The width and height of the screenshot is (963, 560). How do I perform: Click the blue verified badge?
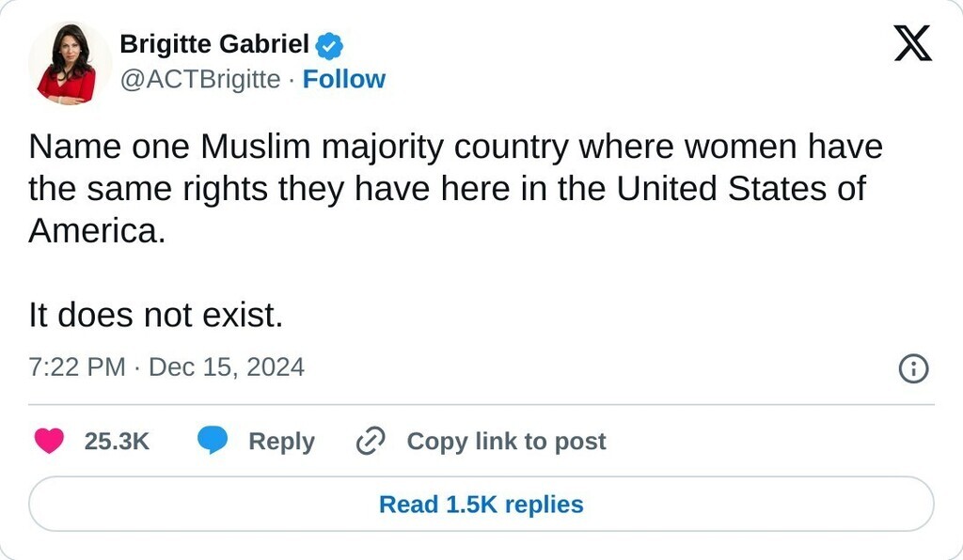click(x=329, y=44)
